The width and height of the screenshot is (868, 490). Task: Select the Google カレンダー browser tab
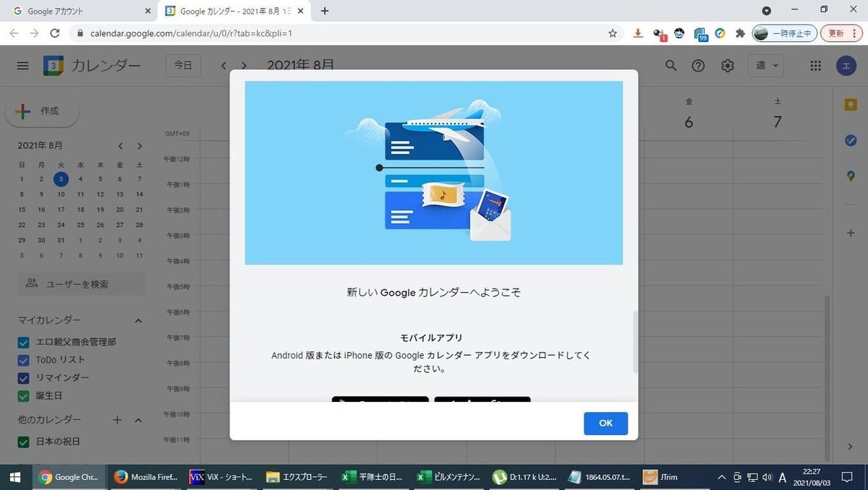224,11
